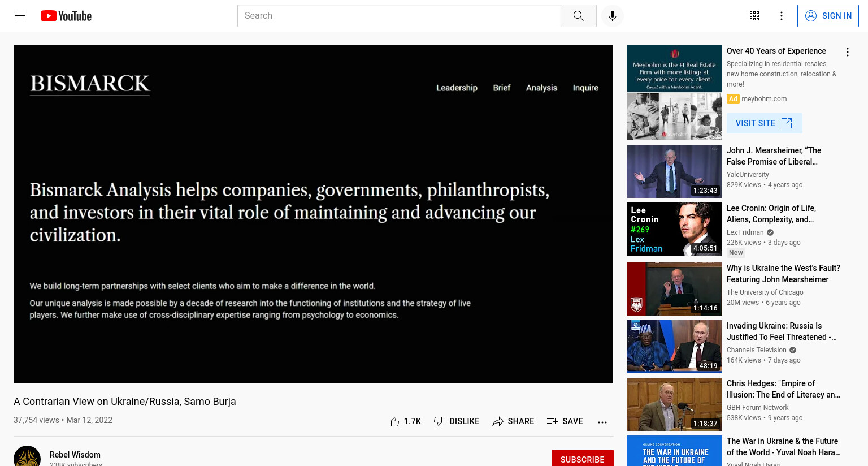The width and height of the screenshot is (868, 466).
Task: Play the 'Why is Ukraine the West's Fault' thumbnail
Action: [x=675, y=289]
